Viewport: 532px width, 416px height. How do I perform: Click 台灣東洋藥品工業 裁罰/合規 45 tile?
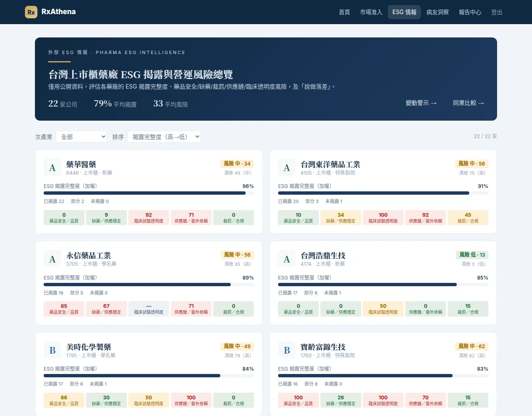point(468,218)
